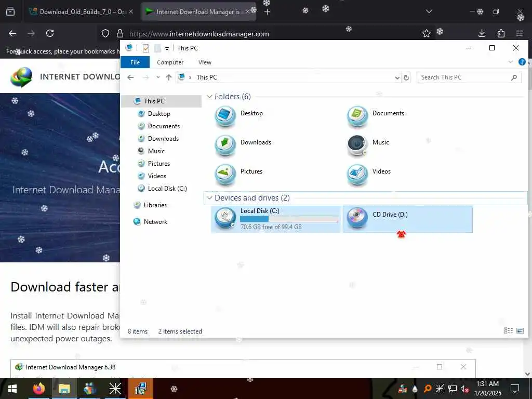Go back in the Firefox browser
Viewport: 532px width, 399px height.
pos(12,33)
